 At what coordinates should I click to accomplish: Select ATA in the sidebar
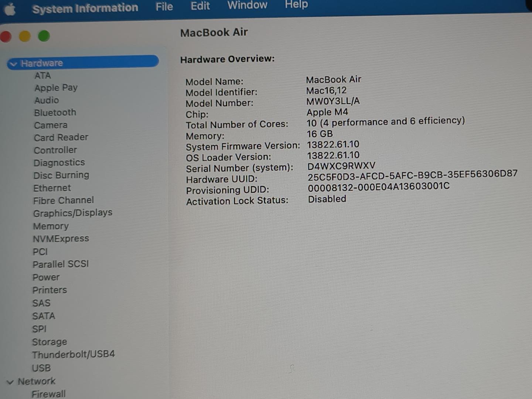(42, 76)
